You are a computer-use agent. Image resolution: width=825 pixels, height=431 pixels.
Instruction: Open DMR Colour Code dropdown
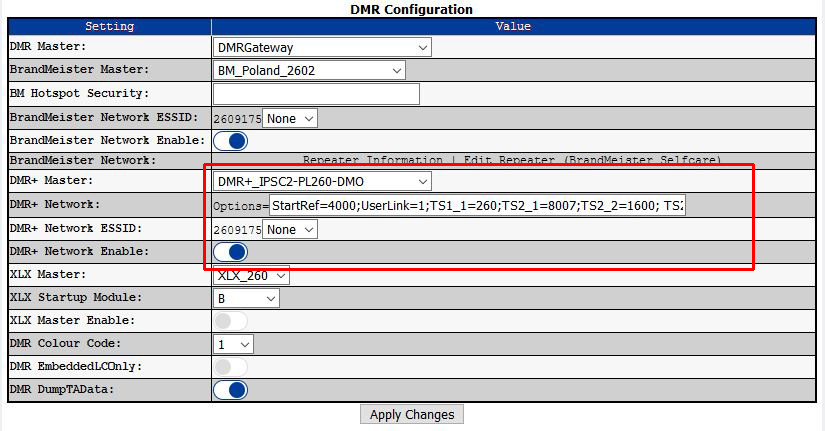pyautogui.click(x=233, y=345)
